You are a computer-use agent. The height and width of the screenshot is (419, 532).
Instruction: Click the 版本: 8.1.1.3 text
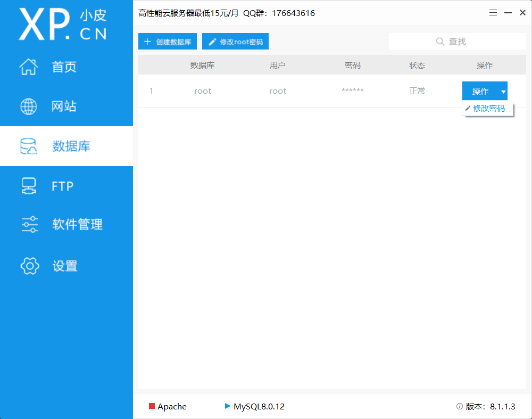491,406
